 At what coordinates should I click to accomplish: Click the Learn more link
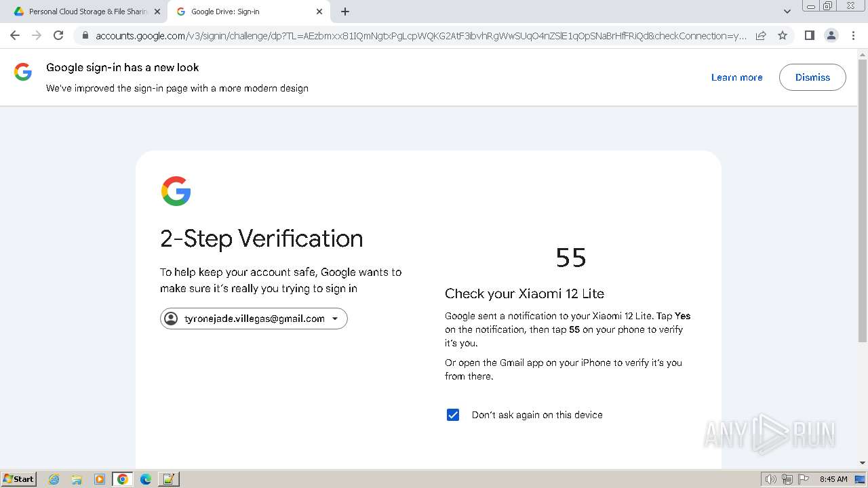tap(736, 77)
